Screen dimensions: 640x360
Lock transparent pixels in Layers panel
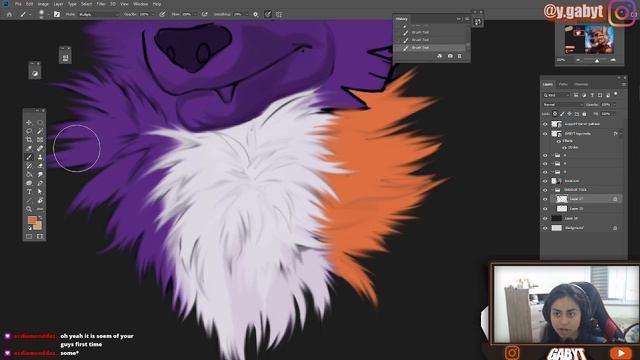point(555,114)
